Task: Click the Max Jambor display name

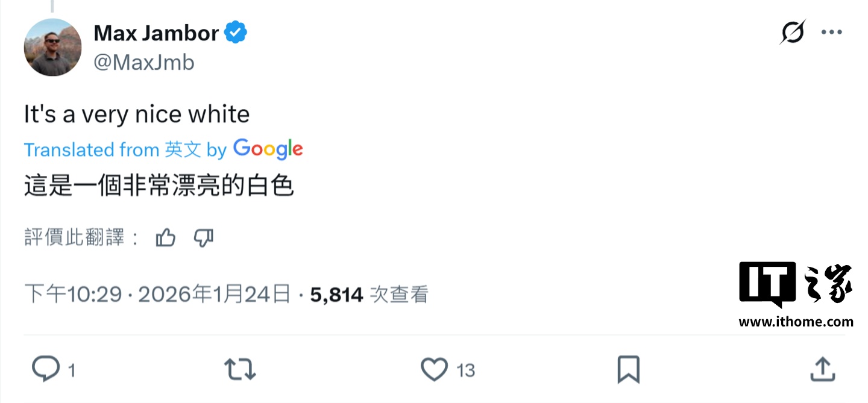Action: click(156, 33)
